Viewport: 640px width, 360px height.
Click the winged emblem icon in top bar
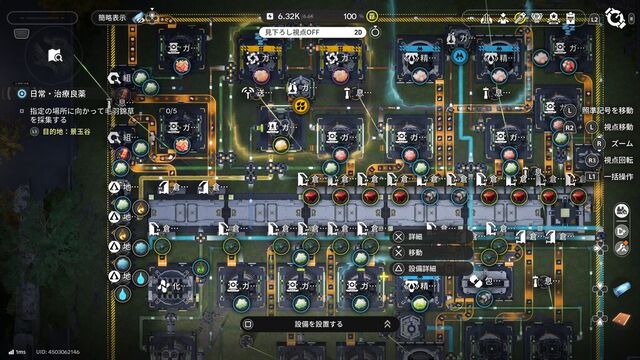(x=537, y=18)
